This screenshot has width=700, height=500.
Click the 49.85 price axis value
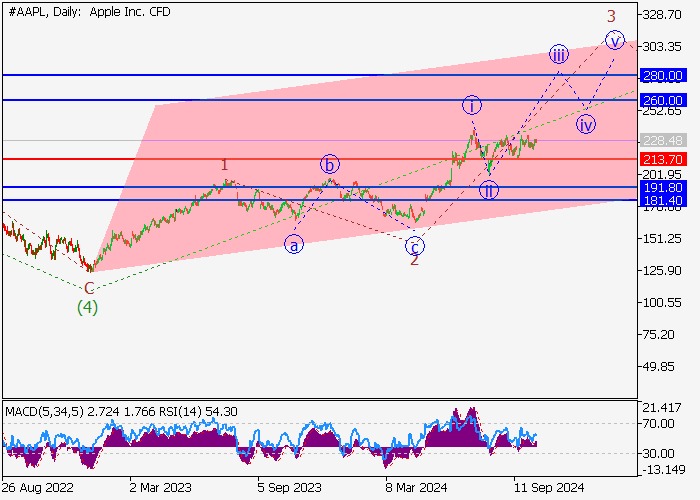click(658, 367)
